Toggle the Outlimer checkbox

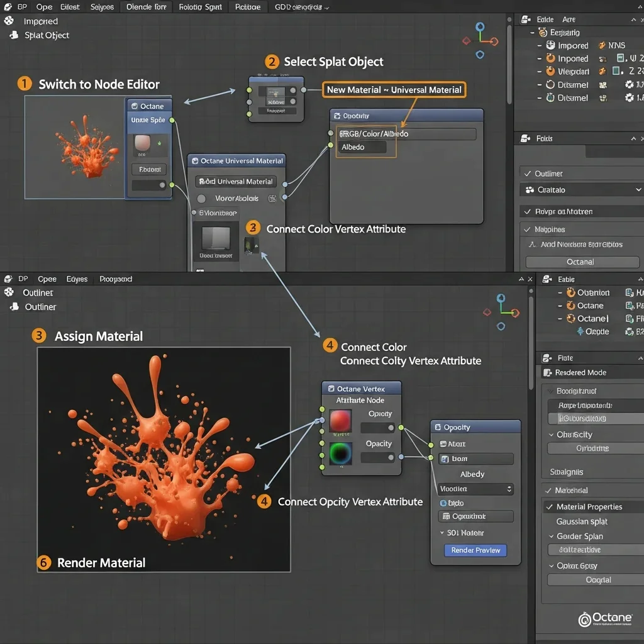(528, 174)
